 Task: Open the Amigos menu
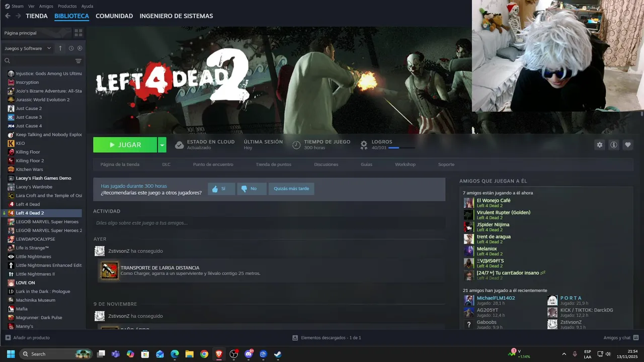(x=46, y=6)
